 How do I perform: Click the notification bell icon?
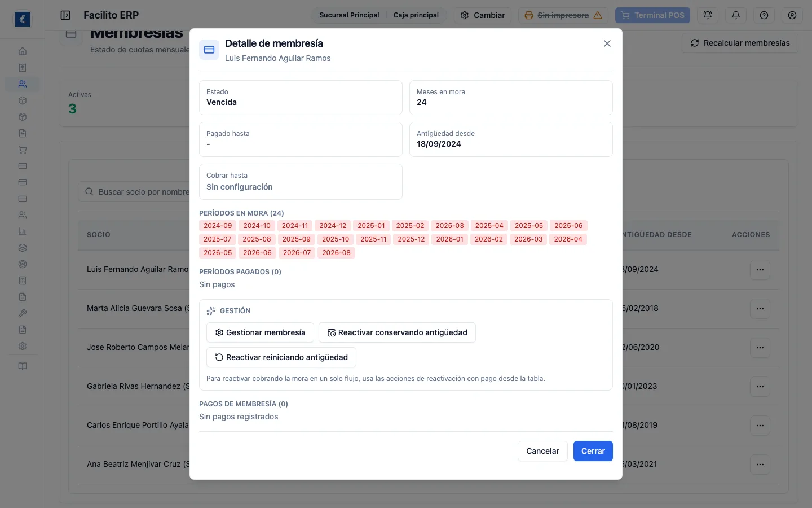point(736,15)
